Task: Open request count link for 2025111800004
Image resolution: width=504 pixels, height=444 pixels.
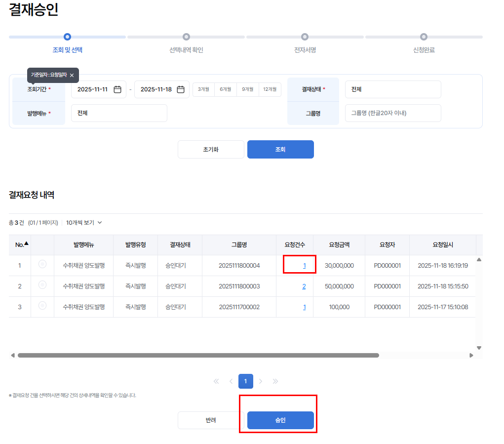Action: tap(304, 266)
